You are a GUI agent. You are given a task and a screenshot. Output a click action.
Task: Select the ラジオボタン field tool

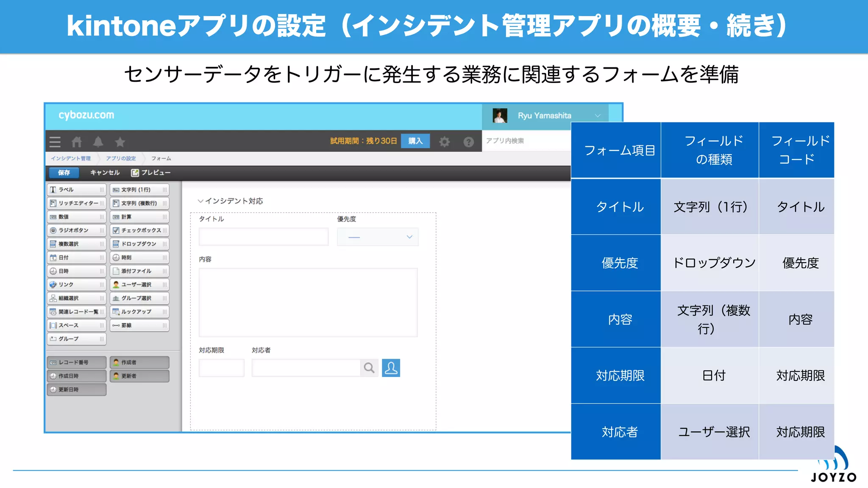tap(76, 230)
